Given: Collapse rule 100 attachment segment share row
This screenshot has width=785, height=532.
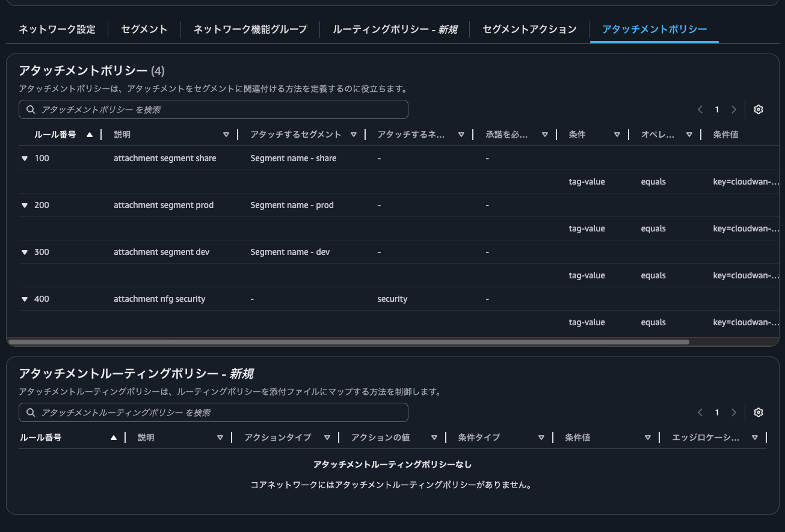Looking at the screenshot, I should [x=24, y=158].
